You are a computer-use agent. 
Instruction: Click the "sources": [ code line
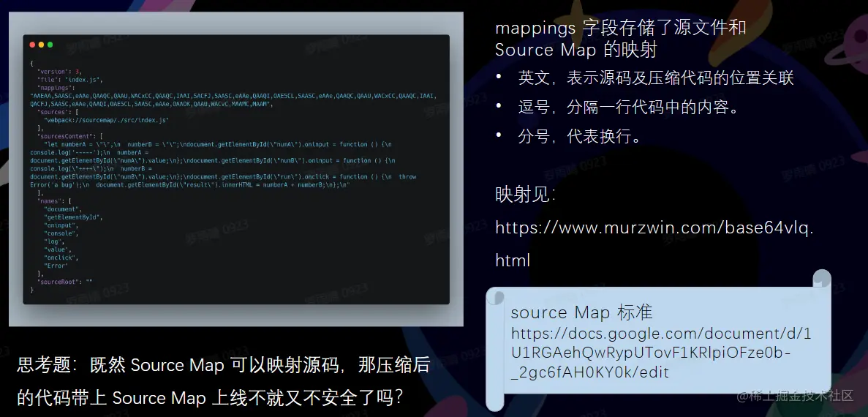(58, 112)
